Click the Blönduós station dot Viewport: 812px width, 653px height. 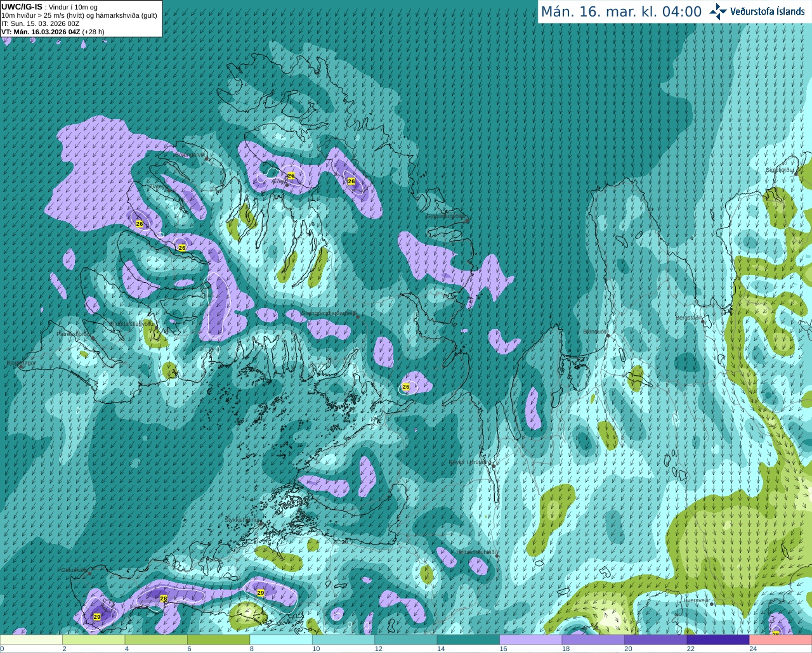point(608,335)
